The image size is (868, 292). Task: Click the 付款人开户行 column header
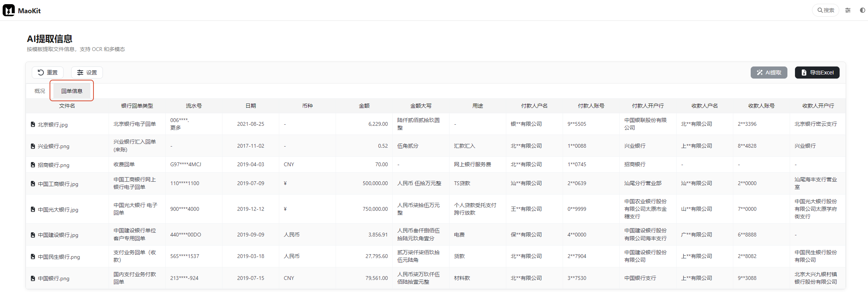click(x=648, y=106)
